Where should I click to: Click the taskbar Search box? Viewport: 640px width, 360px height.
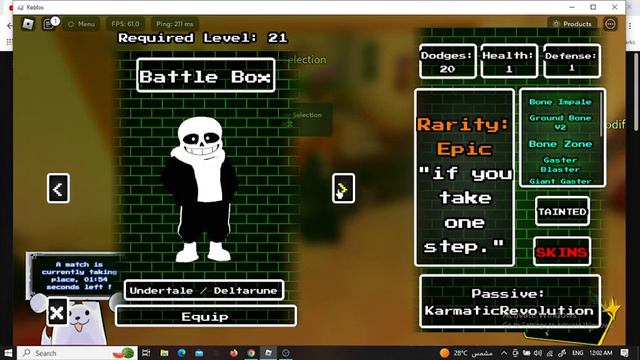[x=78, y=353]
